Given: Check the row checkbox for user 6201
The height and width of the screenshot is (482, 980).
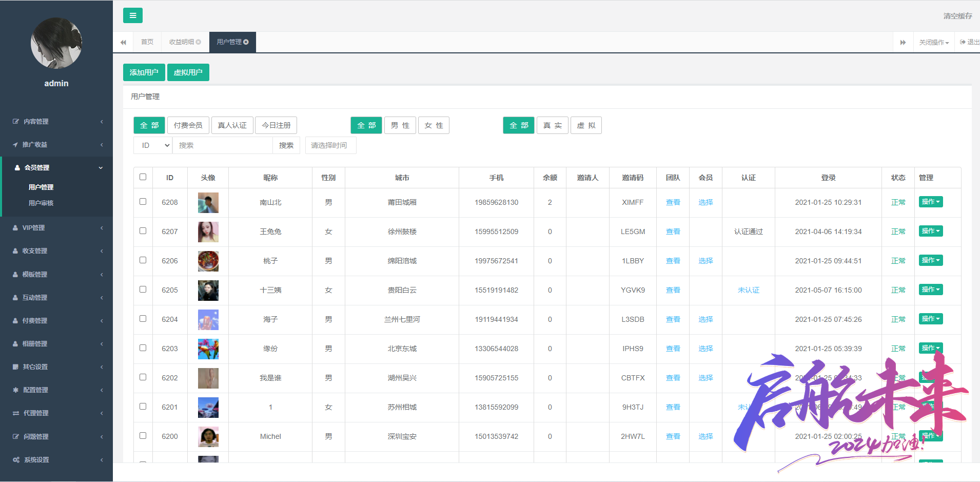Looking at the screenshot, I should pyautogui.click(x=143, y=407).
